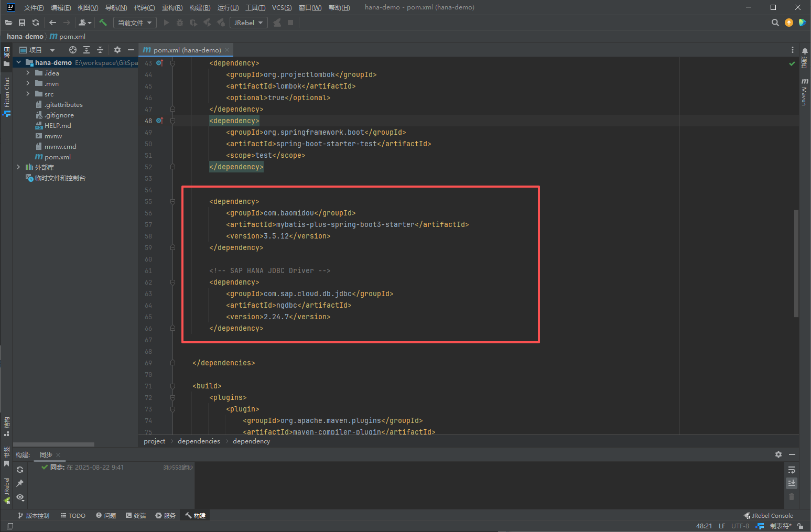Expand the .mvn folder
Screen dimensions: 811x532
(28, 83)
